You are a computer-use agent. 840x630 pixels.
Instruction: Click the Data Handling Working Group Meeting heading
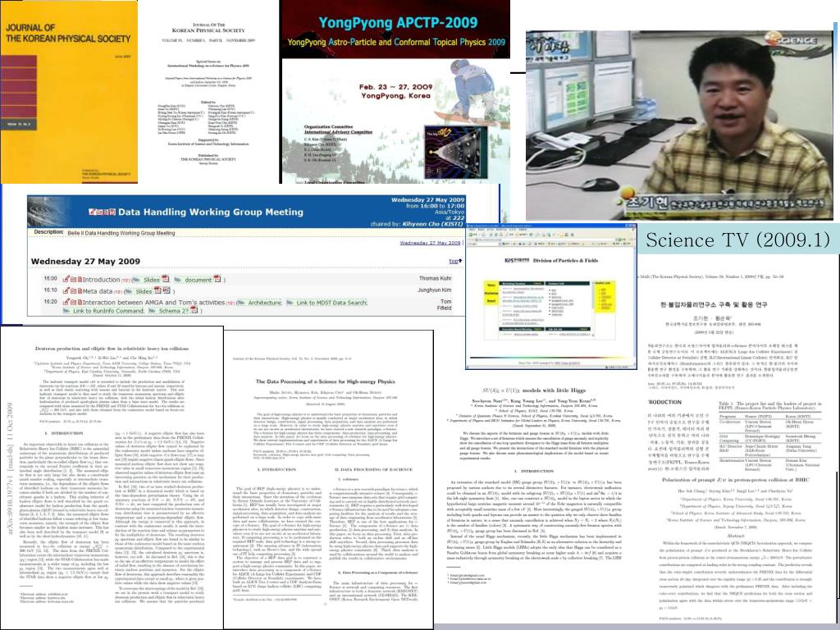pos(211,212)
